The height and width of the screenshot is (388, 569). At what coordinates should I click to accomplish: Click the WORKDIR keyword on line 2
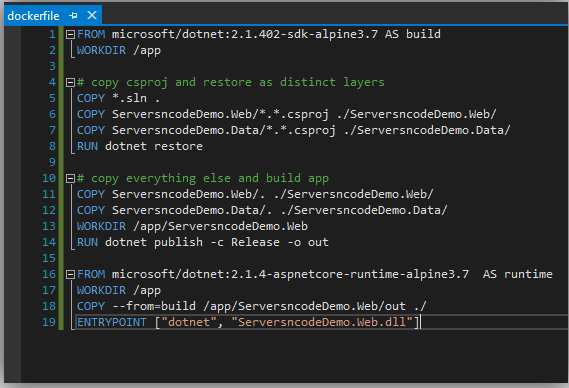pyautogui.click(x=101, y=50)
